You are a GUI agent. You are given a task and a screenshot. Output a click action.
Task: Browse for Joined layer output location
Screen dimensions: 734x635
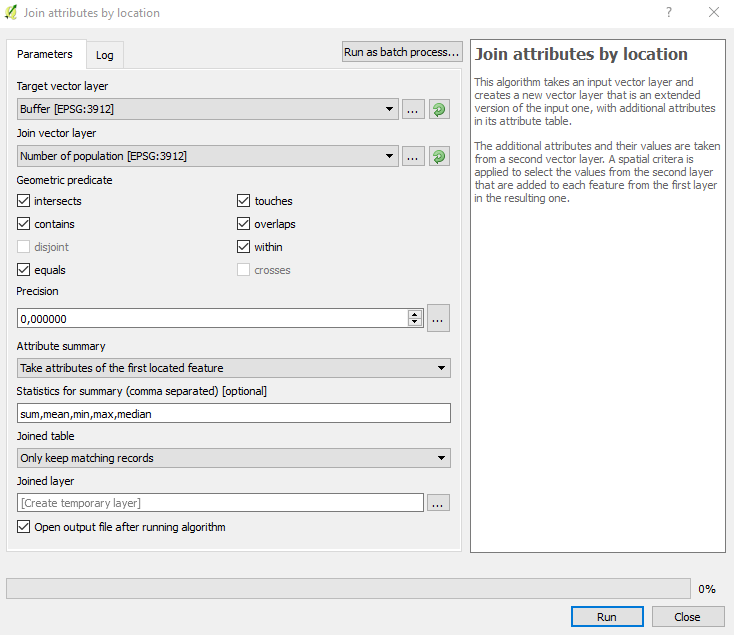pyautogui.click(x=438, y=503)
